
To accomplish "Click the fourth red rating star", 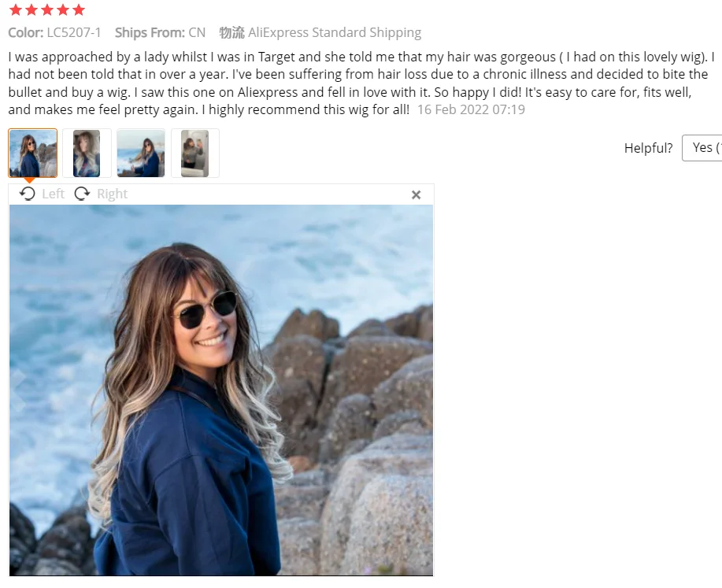I will coord(63,9).
